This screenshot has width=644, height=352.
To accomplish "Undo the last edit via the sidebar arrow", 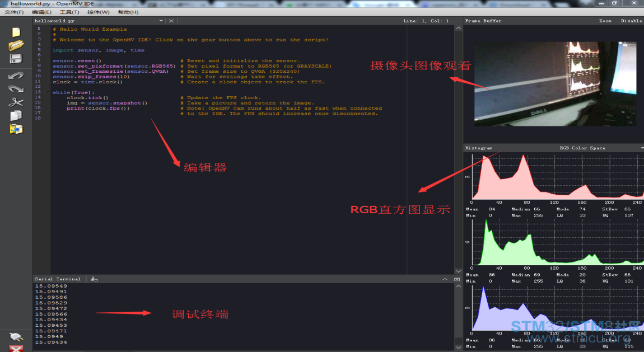I will [16, 75].
